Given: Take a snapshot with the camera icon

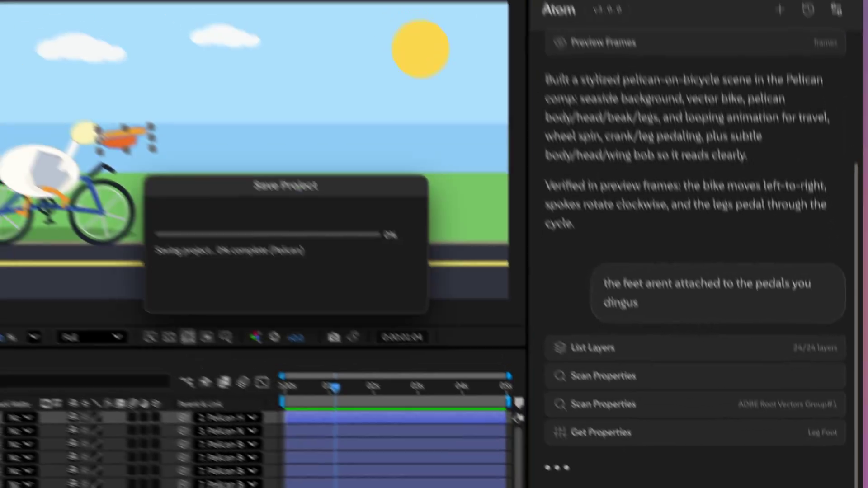Looking at the screenshot, I should 334,337.
